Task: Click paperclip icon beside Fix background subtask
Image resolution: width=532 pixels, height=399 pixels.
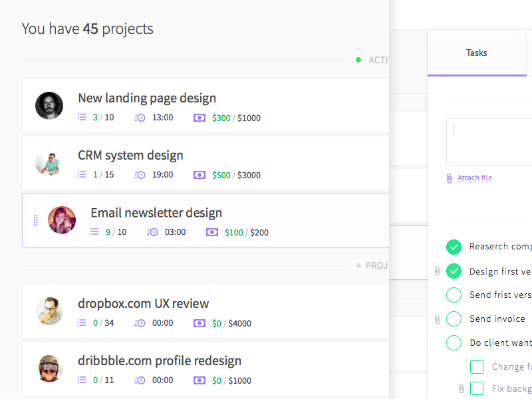Action: tap(461, 388)
